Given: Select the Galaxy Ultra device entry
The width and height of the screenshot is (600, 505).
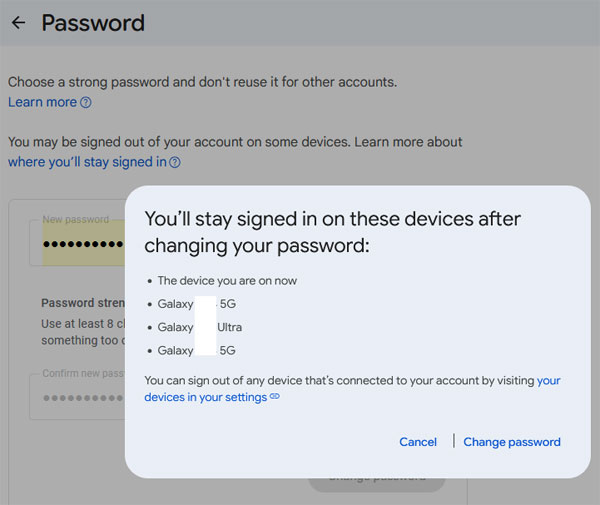Looking at the screenshot, I should point(200,327).
